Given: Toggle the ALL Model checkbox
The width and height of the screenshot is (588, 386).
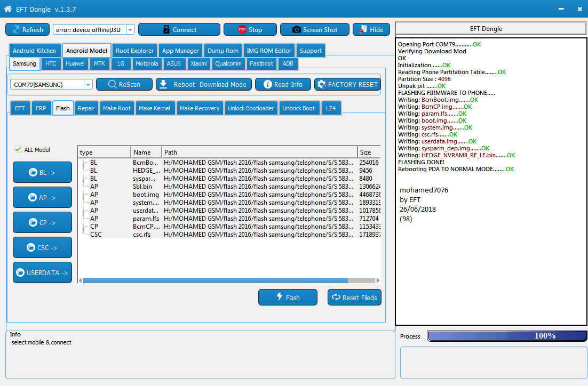Looking at the screenshot, I should (x=18, y=149).
